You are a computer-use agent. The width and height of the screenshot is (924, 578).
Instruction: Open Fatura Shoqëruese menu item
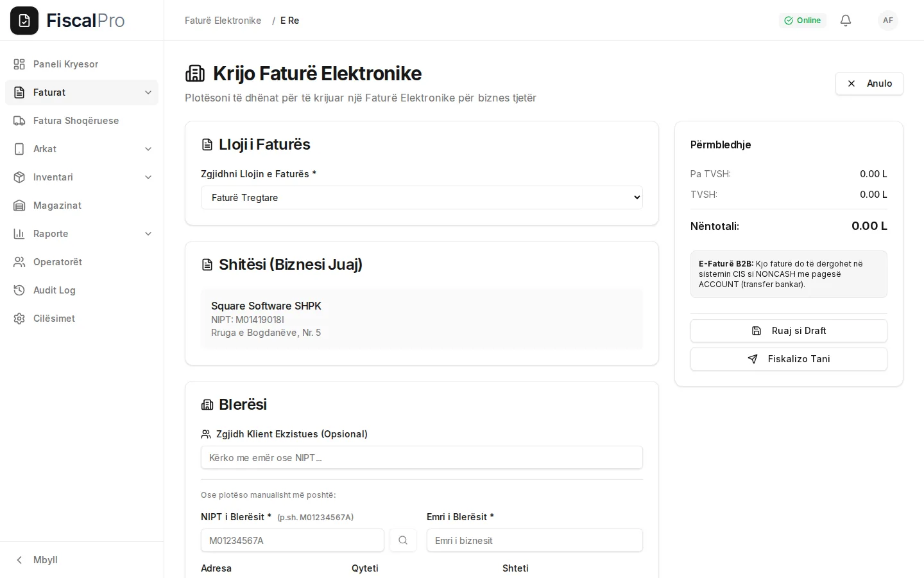click(x=81, y=121)
